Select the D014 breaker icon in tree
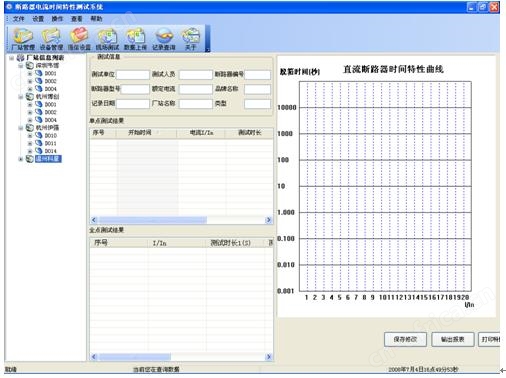The height and width of the screenshot is (378, 506). [39, 151]
